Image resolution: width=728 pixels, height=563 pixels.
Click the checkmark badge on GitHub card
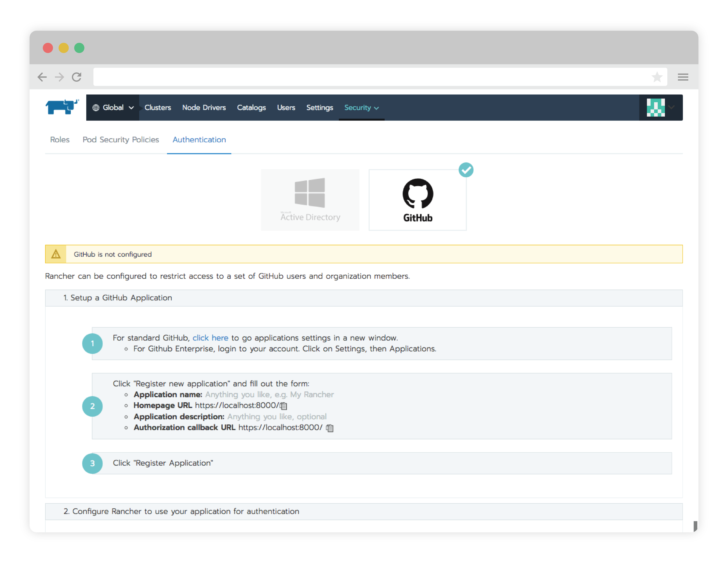click(466, 170)
